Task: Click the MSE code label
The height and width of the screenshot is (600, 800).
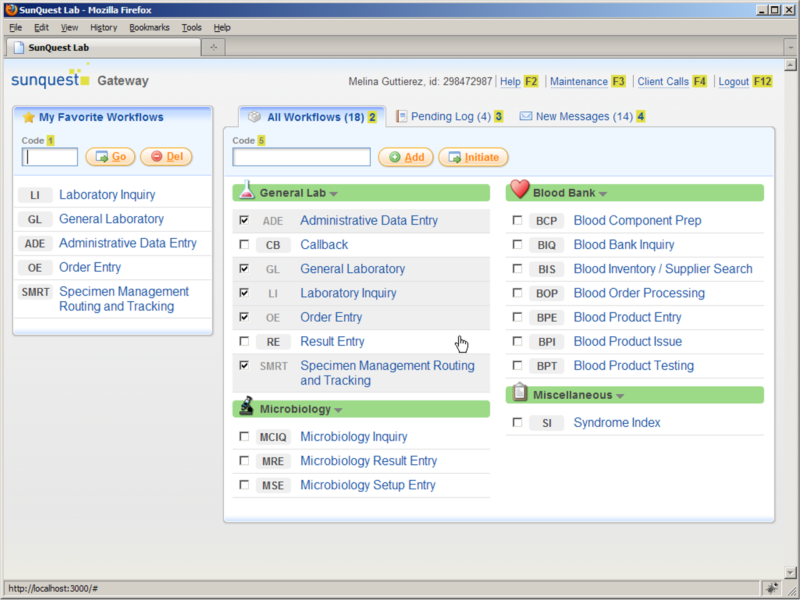Action: pyautogui.click(x=273, y=485)
